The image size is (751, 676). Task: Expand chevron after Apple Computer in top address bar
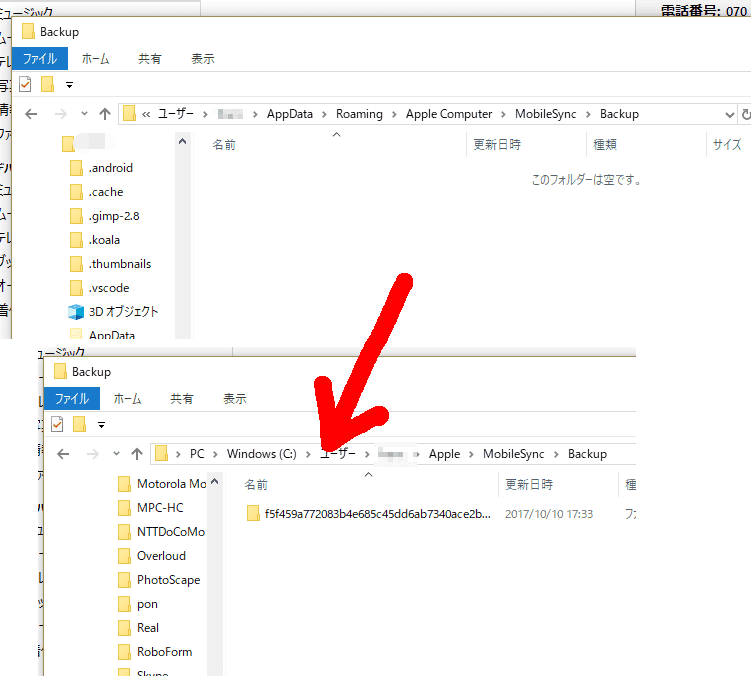503,114
